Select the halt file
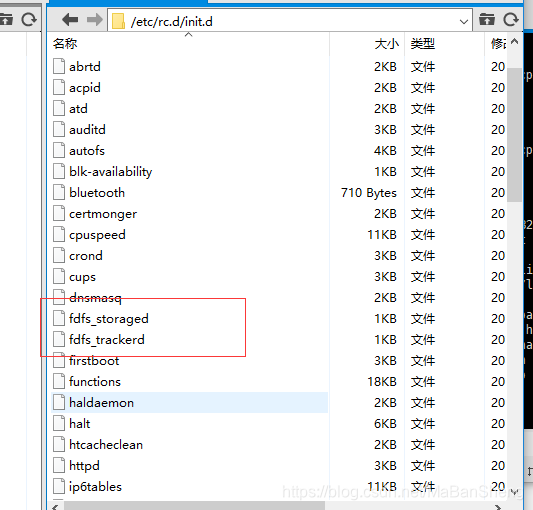The height and width of the screenshot is (510, 533). [x=80, y=424]
